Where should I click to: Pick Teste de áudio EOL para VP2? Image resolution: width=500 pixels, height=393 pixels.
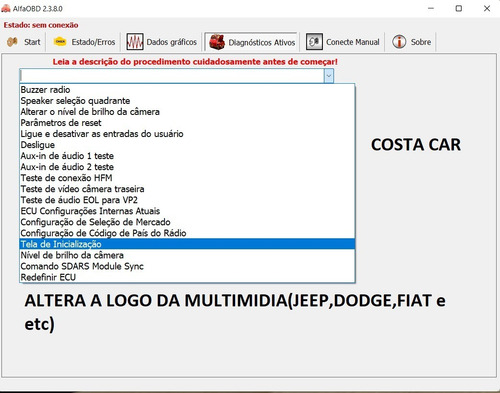pyautogui.click(x=187, y=200)
